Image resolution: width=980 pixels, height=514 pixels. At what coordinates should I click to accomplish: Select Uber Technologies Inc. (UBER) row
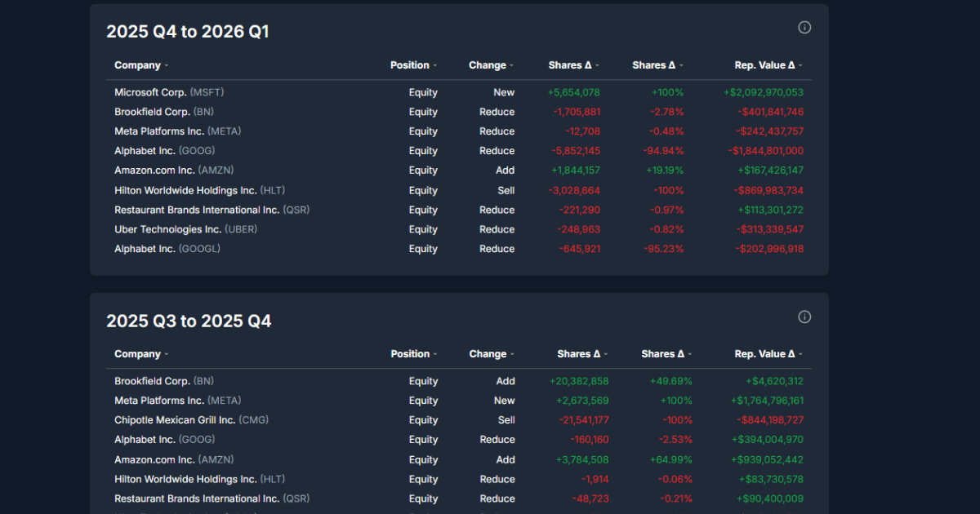pos(459,229)
